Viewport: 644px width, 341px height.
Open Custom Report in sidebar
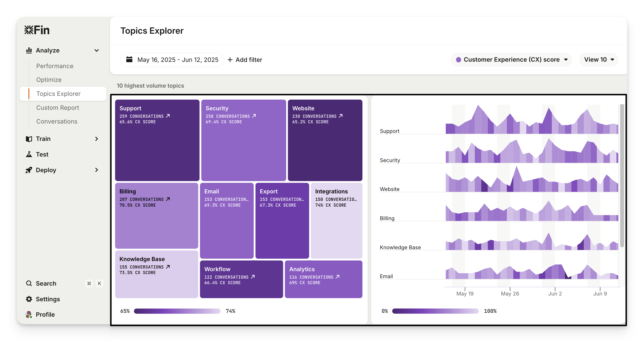(x=58, y=108)
